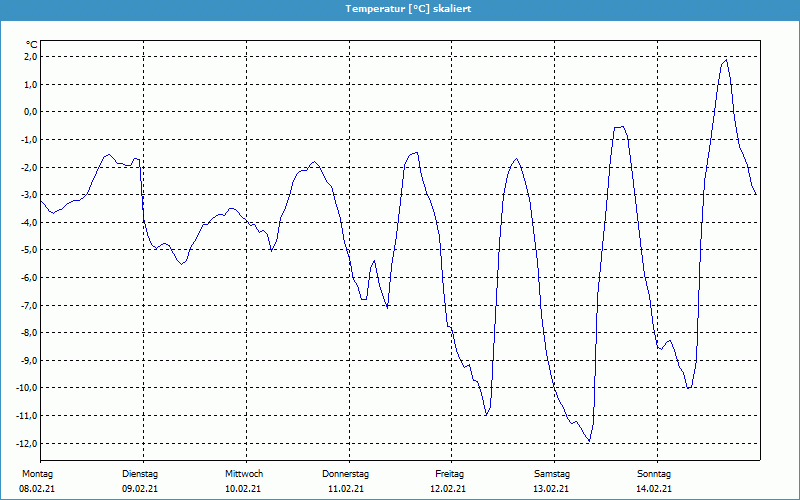Select the "Dienstag" day label
The image size is (800, 500).
pos(140,474)
